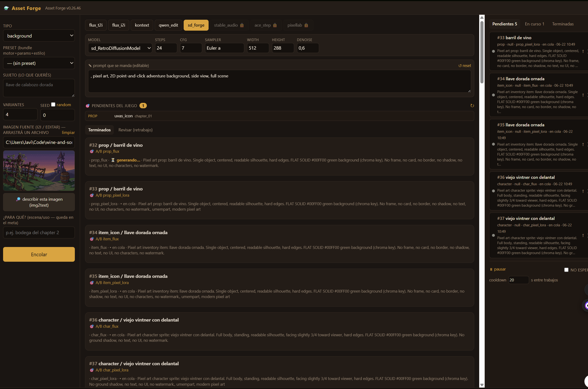Screen dimensions: 588x389
Task: Click the A/B prop_flux target icon on #32
Action: [x=92, y=151]
